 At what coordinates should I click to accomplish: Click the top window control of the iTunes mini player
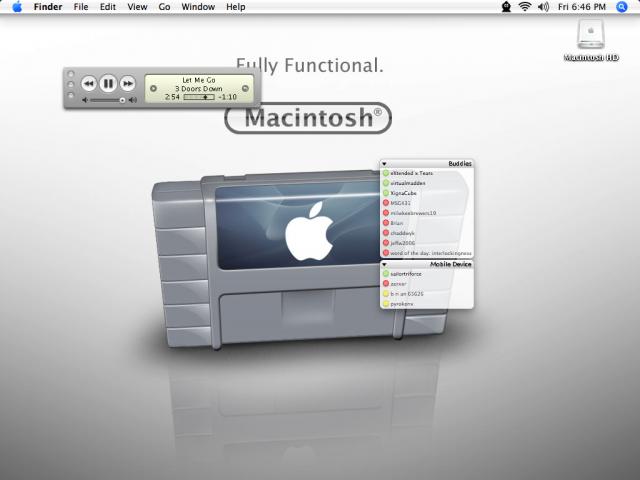(x=71, y=74)
